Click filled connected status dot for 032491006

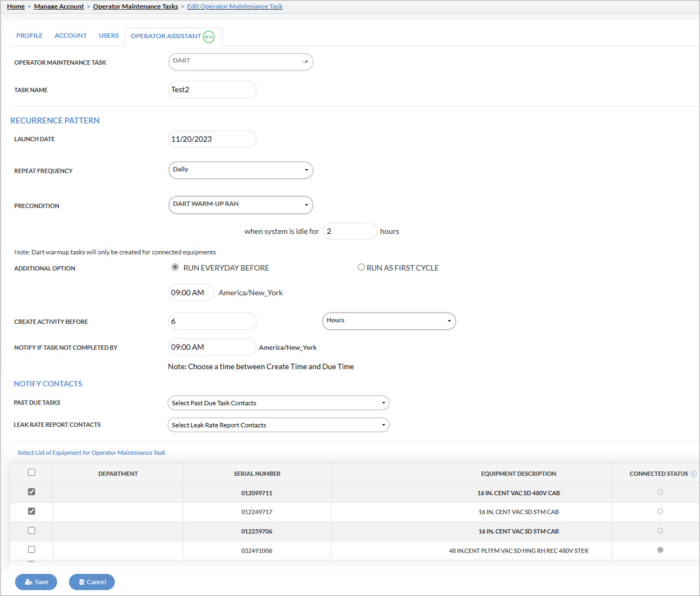point(660,550)
